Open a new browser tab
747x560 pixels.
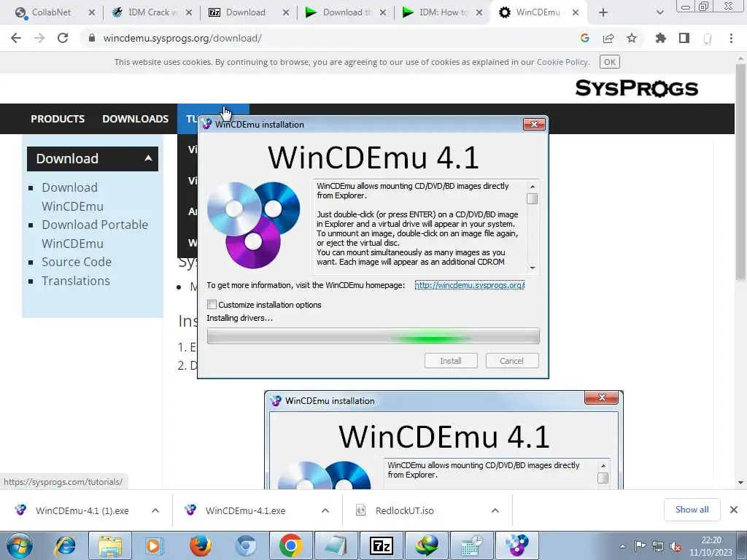603,12
